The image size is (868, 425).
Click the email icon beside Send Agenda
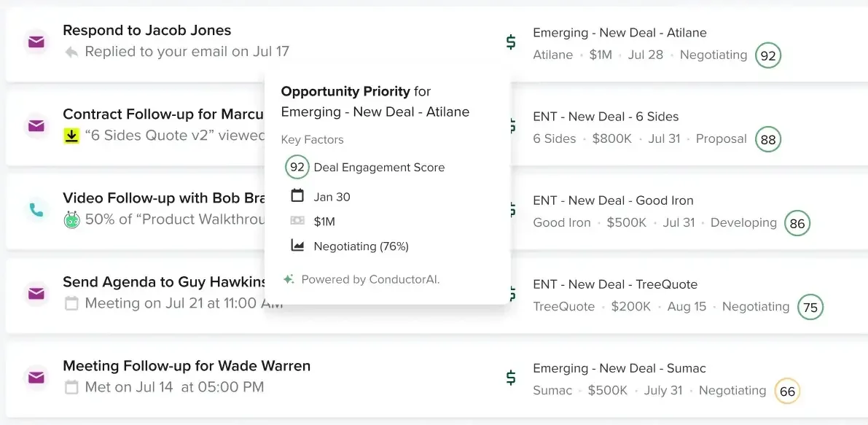(x=36, y=294)
